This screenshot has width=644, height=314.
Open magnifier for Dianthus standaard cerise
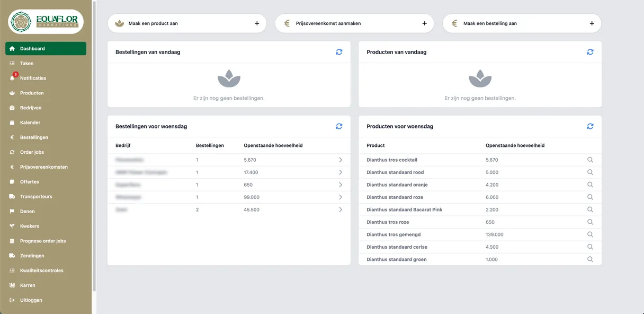tap(590, 247)
